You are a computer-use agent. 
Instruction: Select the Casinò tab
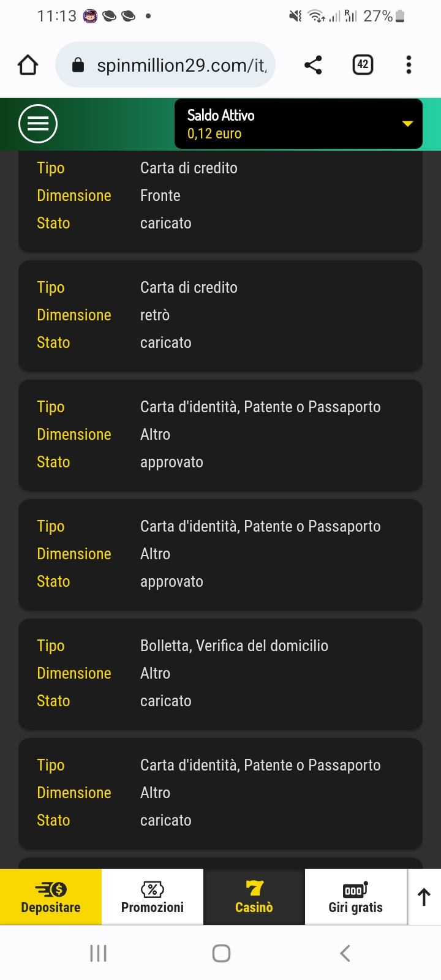(254, 897)
